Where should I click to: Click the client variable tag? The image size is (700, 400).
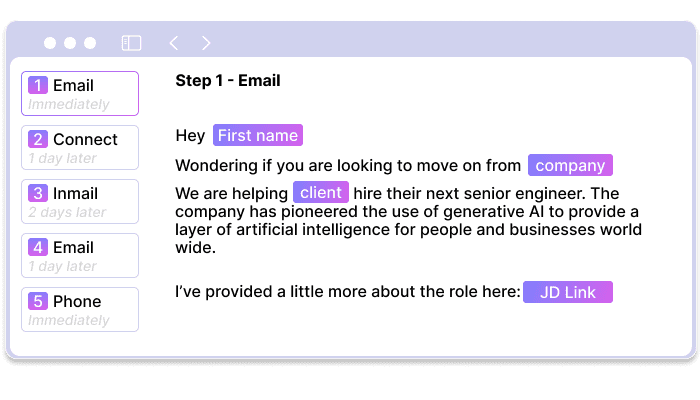point(321,193)
